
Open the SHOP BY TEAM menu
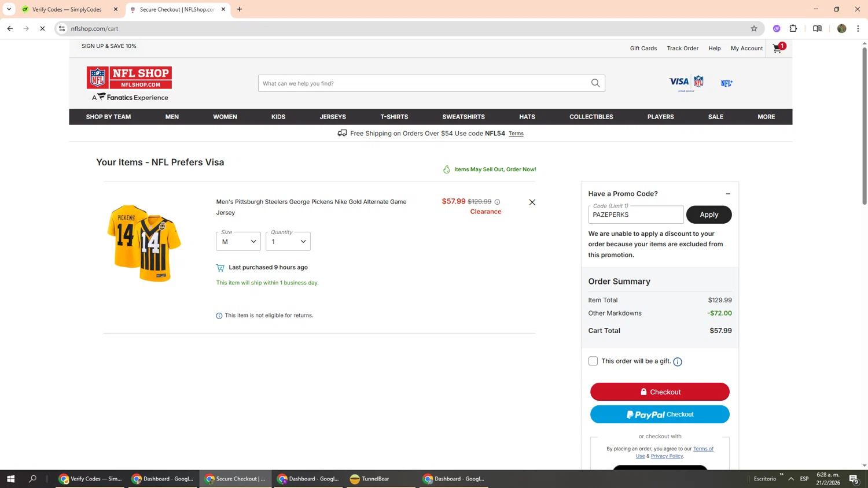click(108, 117)
